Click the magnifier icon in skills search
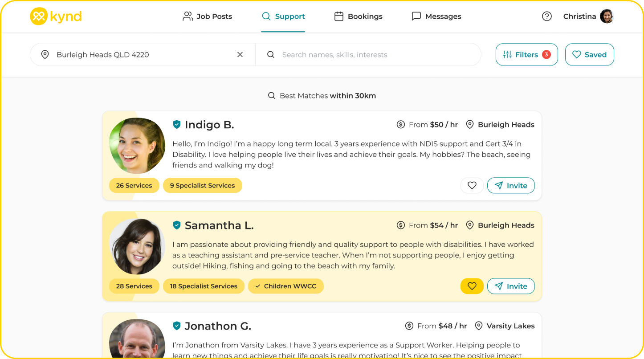This screenshot has height=359, width=644. (x=270, y=55)
